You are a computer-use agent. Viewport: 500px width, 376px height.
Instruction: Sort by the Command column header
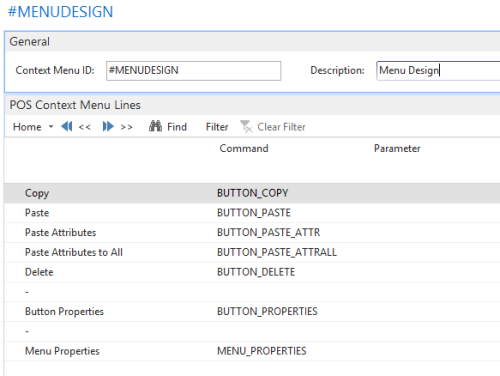click(244, 148)
